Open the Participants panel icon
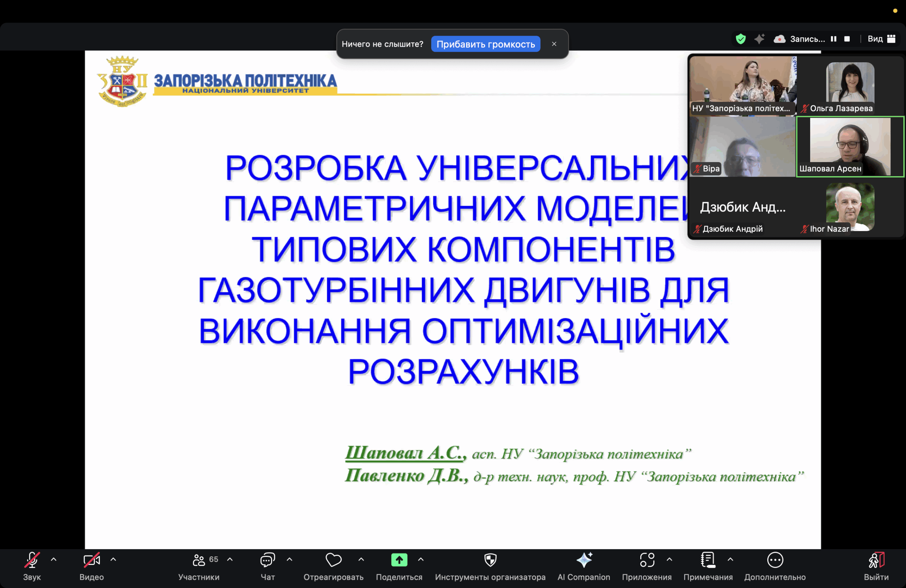 pos(199,560)
